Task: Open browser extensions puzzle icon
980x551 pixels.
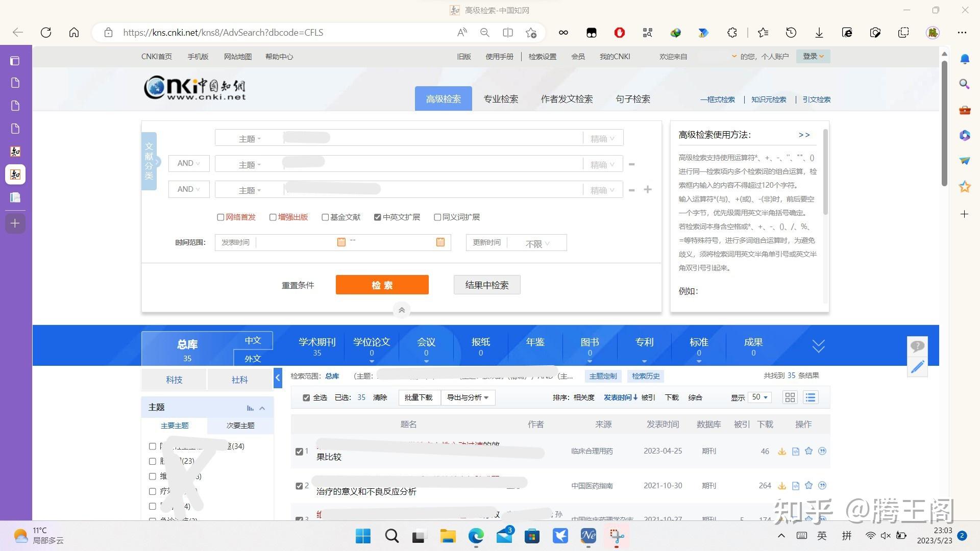Action: [732, 33]
